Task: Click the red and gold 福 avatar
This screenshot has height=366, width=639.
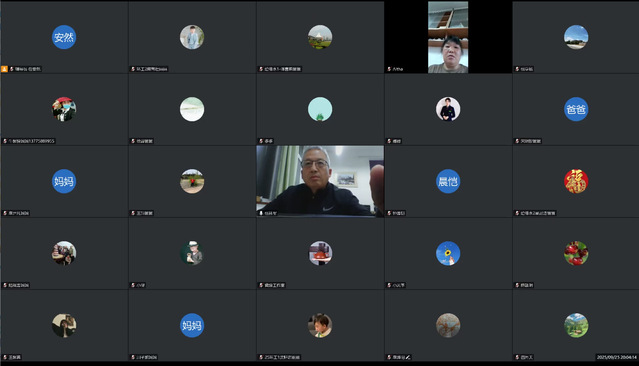Action: click(x=576, y=181)
